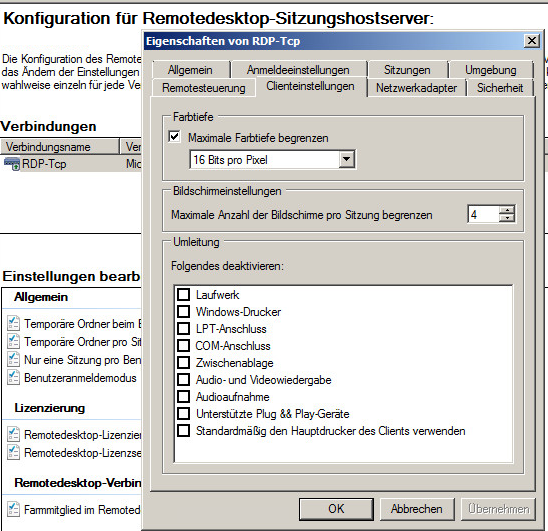Click the monitor count input field
The height and width of the screenshot is (531, 548).
coord(483,214)
